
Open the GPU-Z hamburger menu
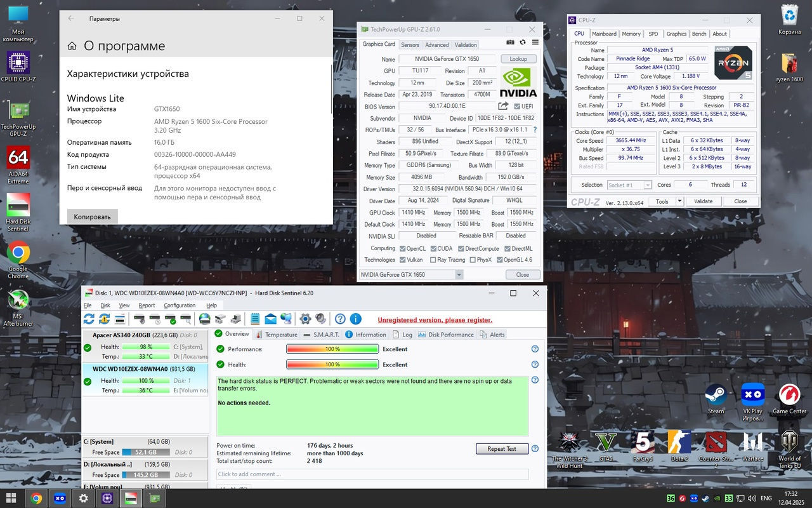pyautogui.click(x=535, y=42)
